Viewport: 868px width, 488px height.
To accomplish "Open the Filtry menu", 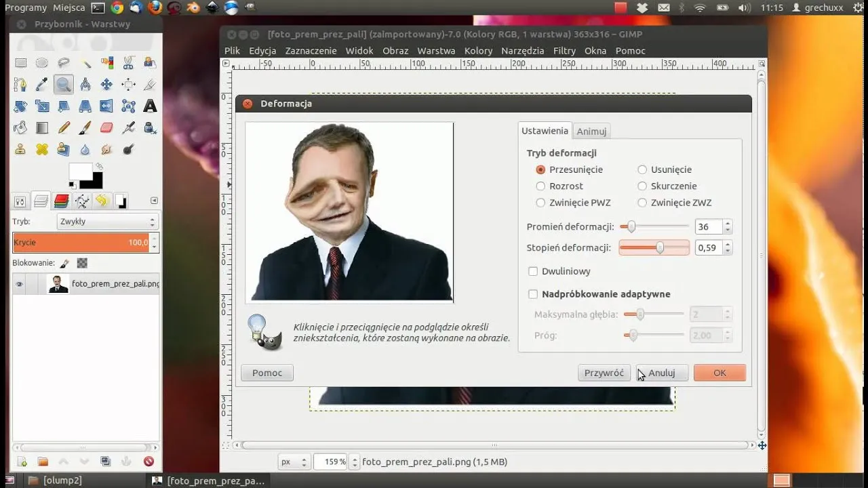I will tap(564, 51).
